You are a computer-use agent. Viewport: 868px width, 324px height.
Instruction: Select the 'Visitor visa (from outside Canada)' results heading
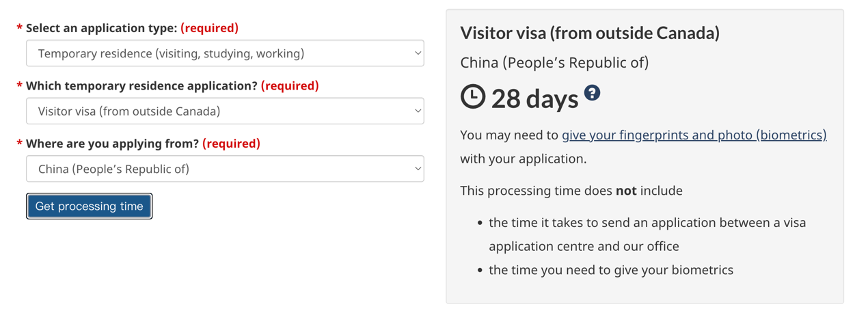590,33
